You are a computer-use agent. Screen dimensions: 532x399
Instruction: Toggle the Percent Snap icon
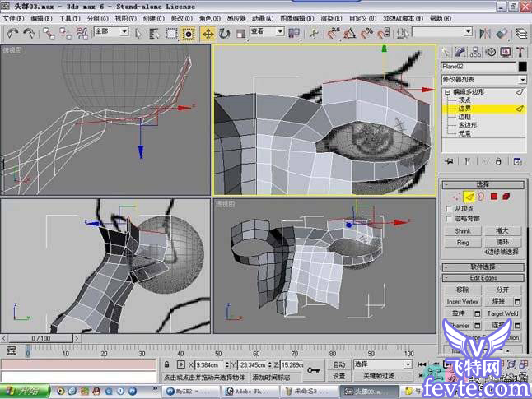tap(366, 33)
